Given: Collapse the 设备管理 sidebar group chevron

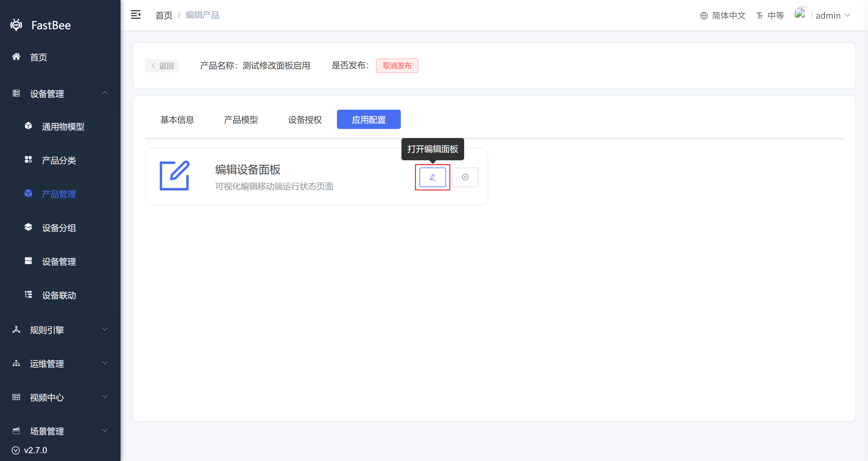Looking at the screenshot, I should click(x=105, y=93).
